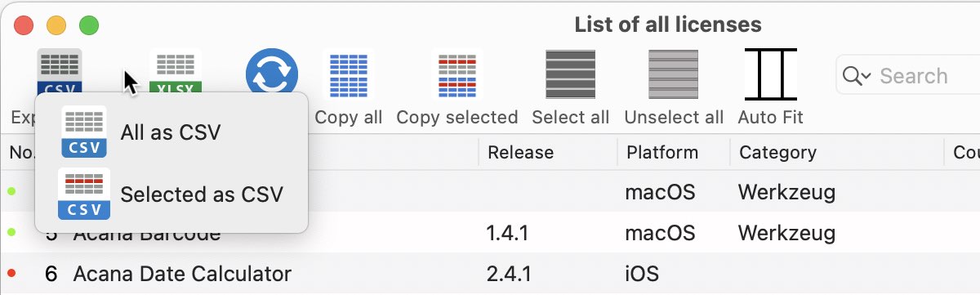
Task: Click the Copy selected toolbar icon
Action: pyautogui.click(x=457, y=74)
